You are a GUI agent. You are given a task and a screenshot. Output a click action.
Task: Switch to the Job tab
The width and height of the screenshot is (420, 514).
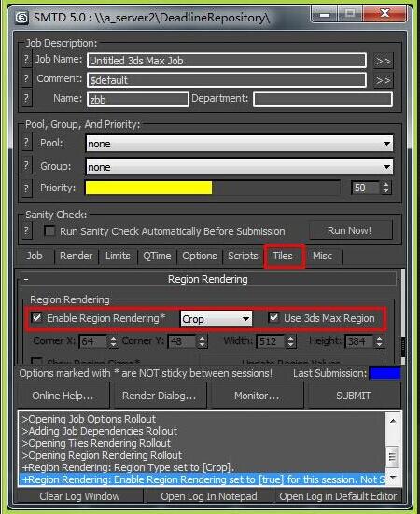pos(35,256)
